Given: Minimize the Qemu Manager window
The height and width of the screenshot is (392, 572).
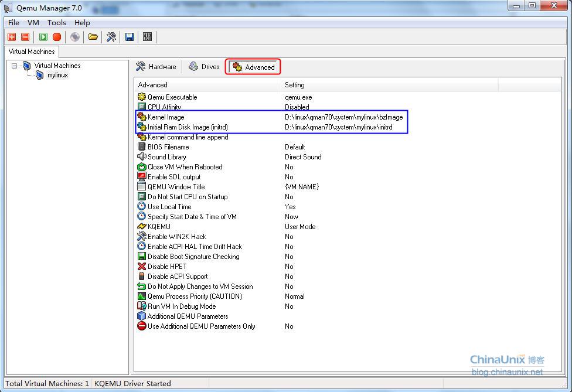Looking at the screenshot, I should point(516,5).
